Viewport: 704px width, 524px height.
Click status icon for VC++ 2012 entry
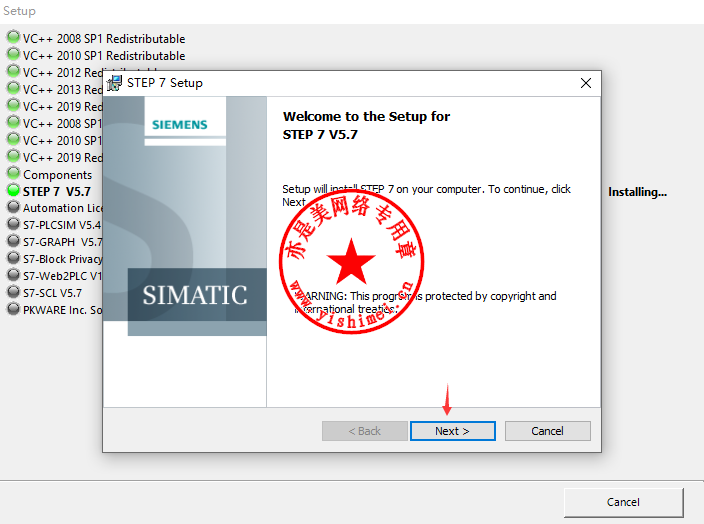pos(13,71)
